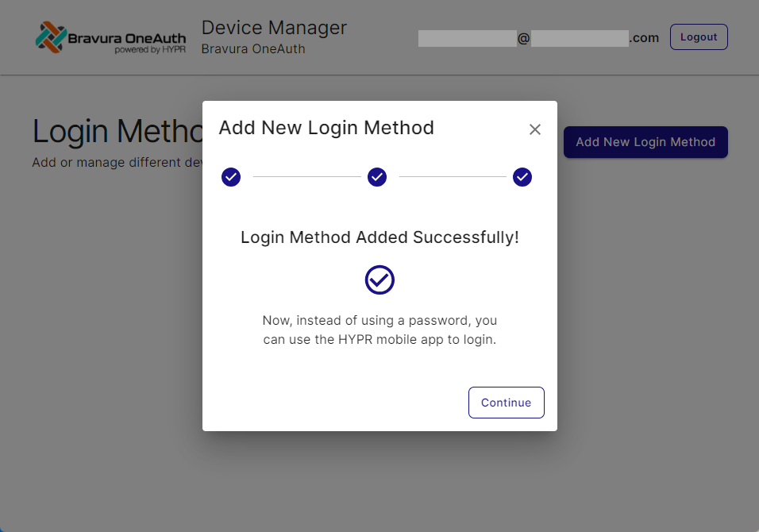Viewport: 759px width, 532px height.
Task: Select the Device Manager header title
Action: pyautogui.click(x=274, y=27)
